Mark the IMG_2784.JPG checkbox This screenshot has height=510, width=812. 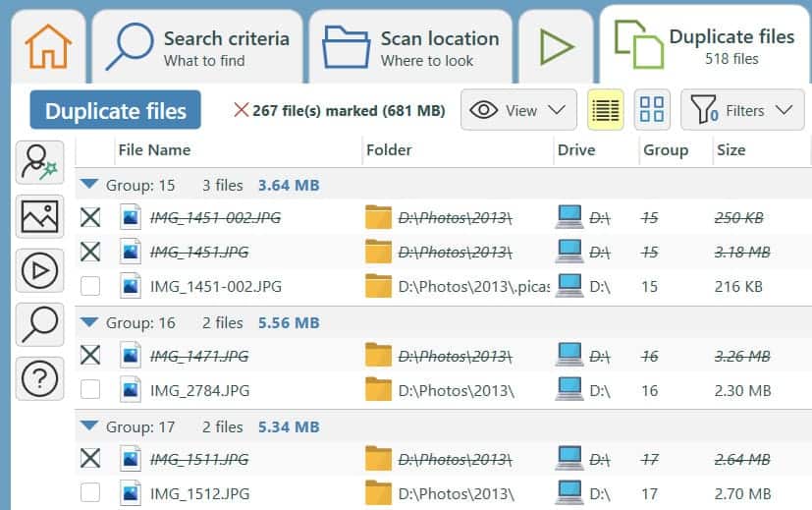[90, 390]
